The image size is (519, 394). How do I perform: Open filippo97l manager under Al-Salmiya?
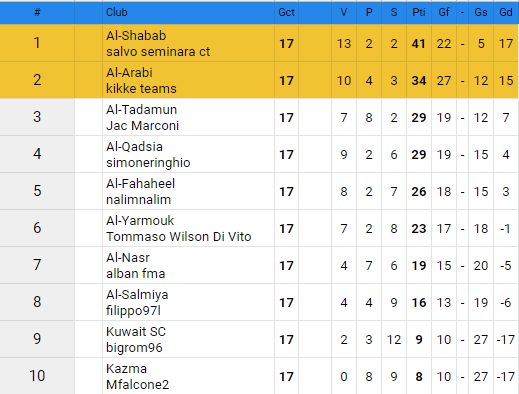coord(133,311)
